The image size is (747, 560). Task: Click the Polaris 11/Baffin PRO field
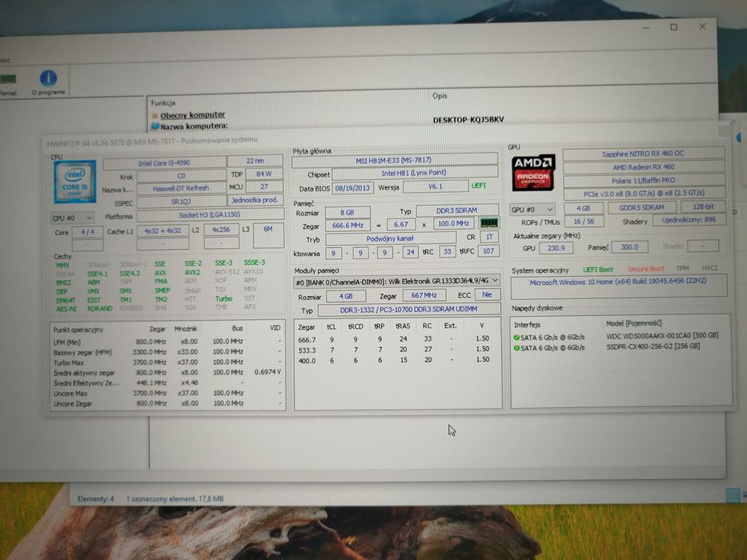[x=644, y=181]
